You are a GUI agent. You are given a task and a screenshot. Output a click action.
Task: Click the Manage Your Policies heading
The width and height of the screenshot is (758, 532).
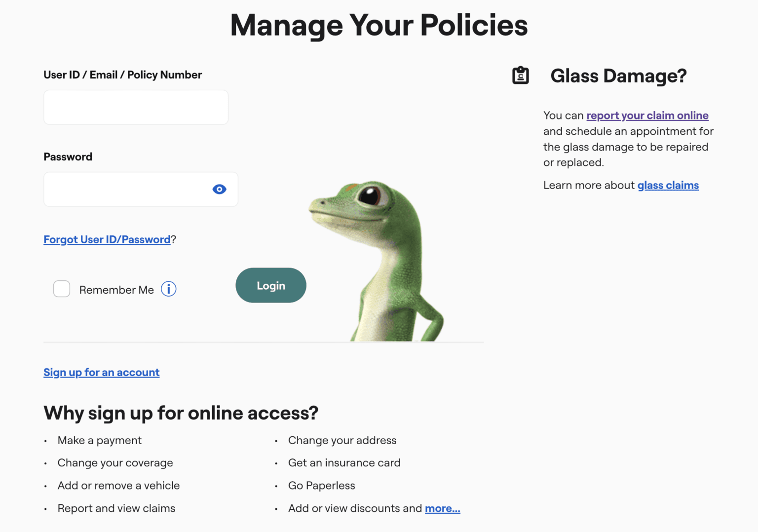coord(379,25)
